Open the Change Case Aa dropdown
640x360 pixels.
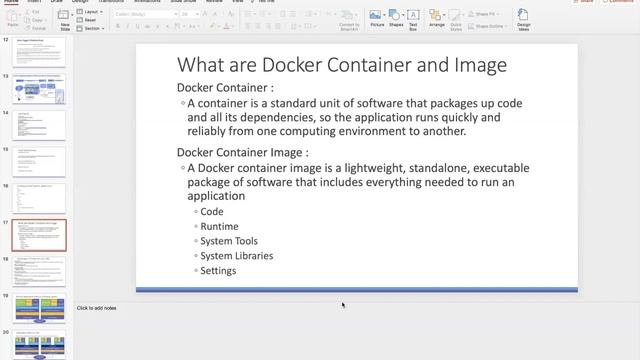pos(193,27)
